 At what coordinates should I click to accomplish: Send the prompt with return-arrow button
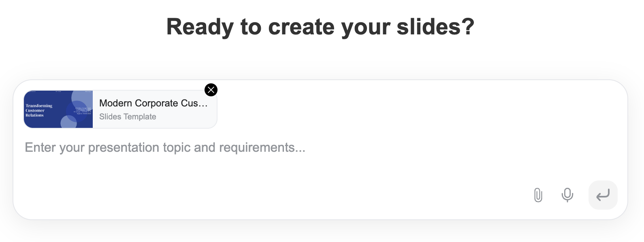(x=603, y=195)
